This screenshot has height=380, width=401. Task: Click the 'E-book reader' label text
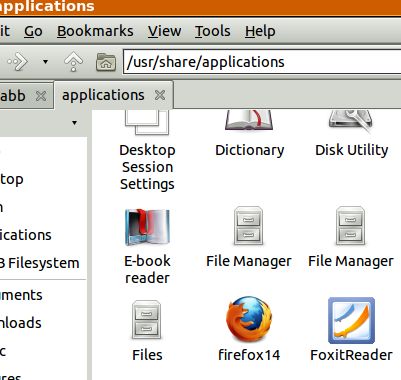click(147, 269)
